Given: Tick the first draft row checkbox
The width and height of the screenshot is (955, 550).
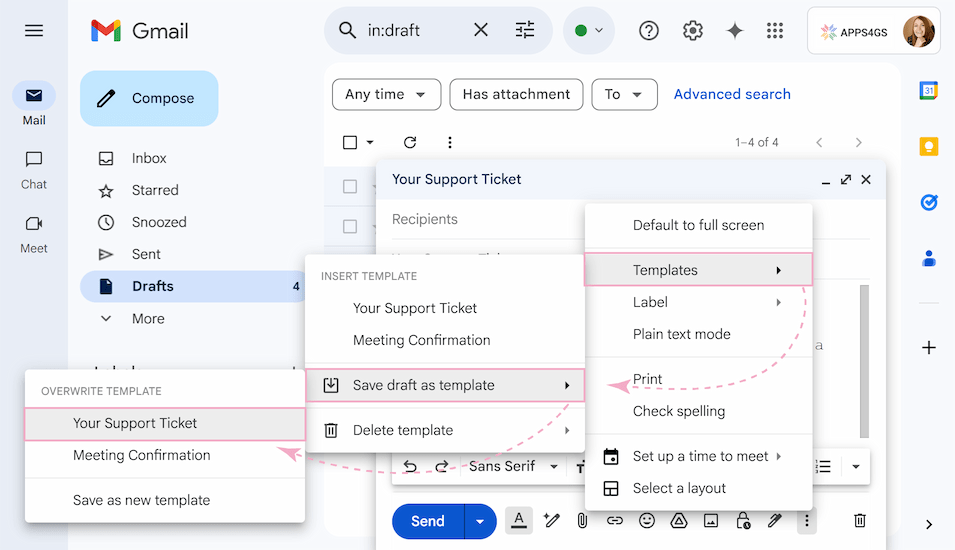Looking at the screenshot, I should pyautogui.click(x=350, y=187).
